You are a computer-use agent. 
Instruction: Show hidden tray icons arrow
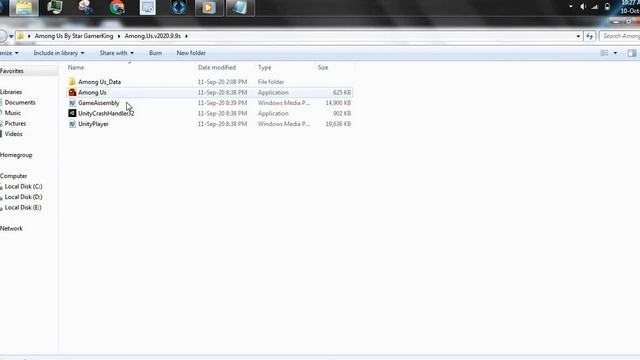click(x=571, y=7)
